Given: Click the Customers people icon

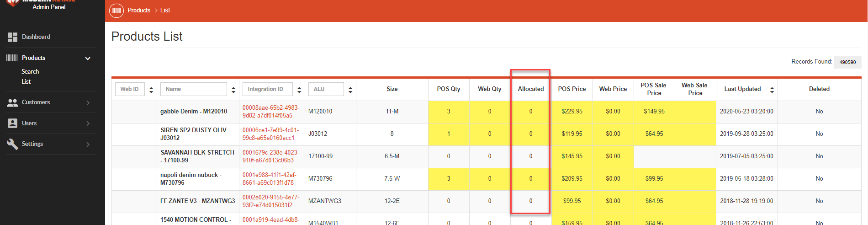Looking at the screenshot, I should (x=12, y=102).
